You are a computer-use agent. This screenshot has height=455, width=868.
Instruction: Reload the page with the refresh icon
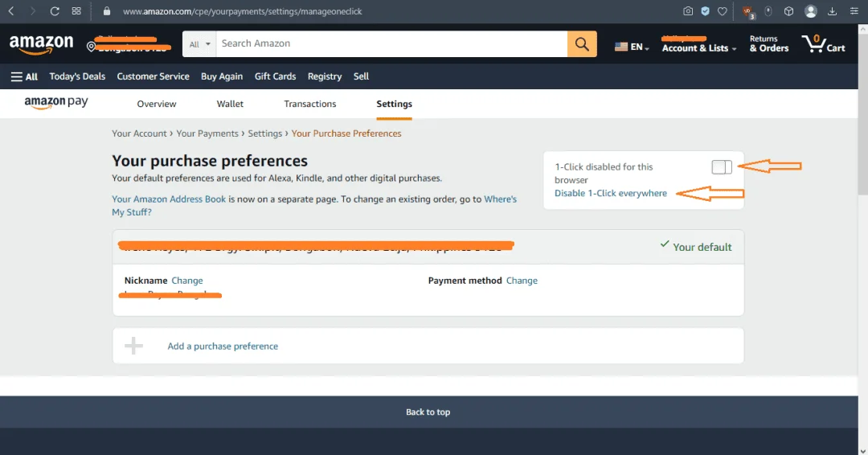point(55,11)
